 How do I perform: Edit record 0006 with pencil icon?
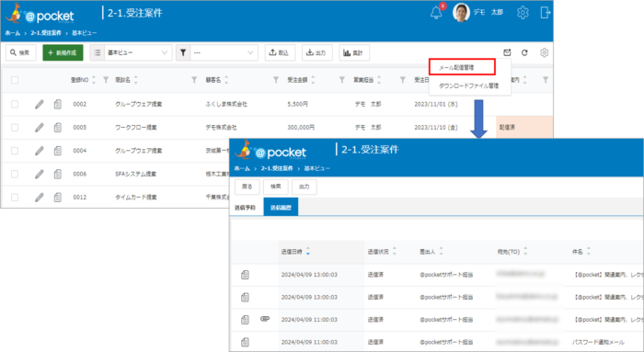39,174
